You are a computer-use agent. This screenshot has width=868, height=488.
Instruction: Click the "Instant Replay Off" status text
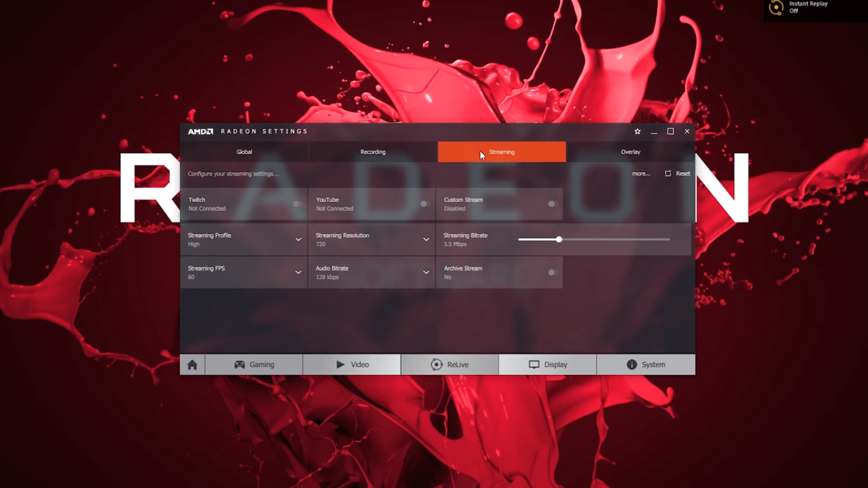tap(808, 8)
